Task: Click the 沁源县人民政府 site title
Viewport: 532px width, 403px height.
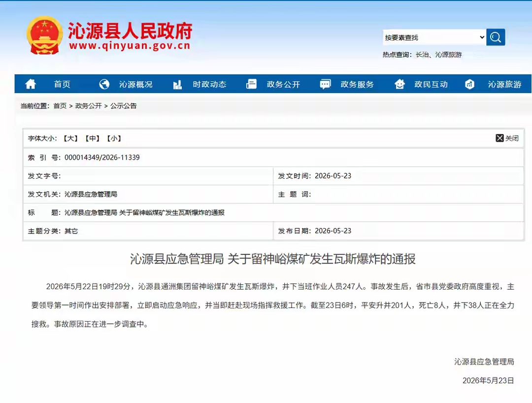Action: point(130,31)
